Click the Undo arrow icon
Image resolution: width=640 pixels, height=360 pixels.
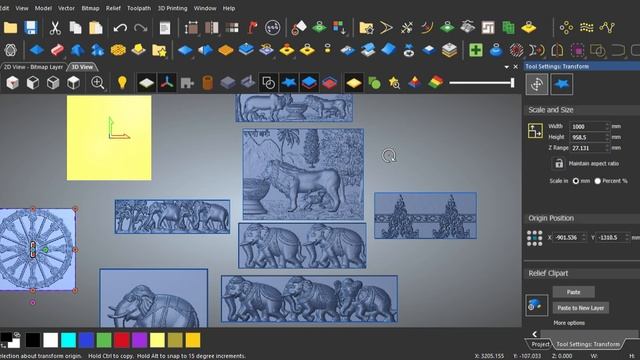pos(120,28)
